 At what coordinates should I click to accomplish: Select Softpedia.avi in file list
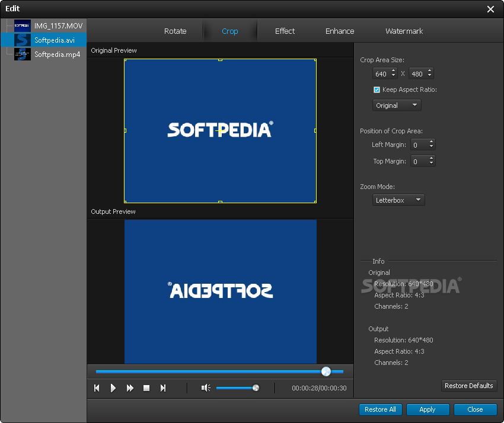tap(44, 40)
